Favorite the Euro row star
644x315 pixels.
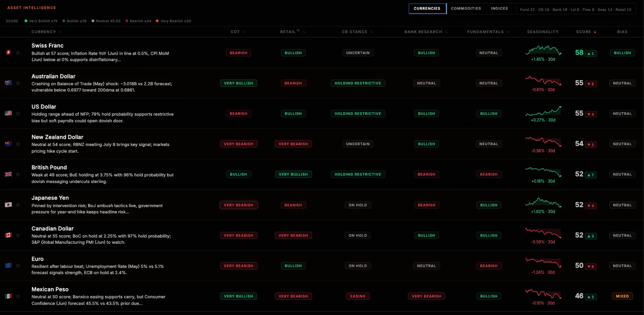pyautogui.click(x=18, y=266)
